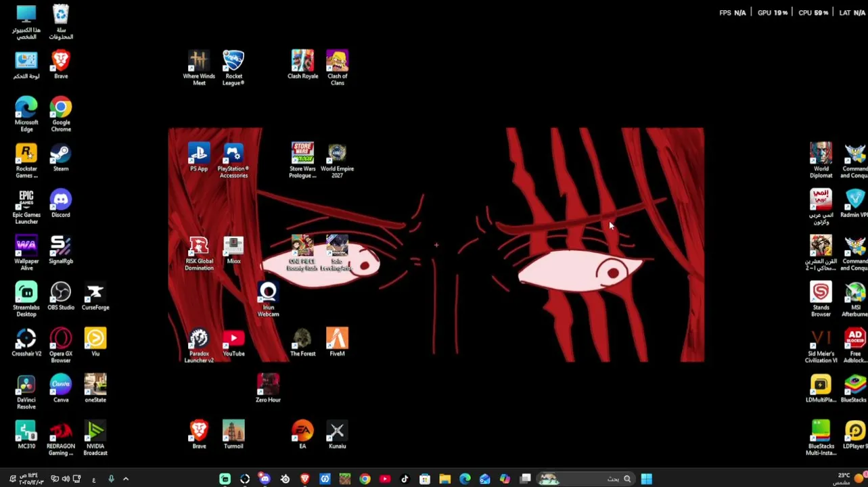Open the Arabic input language indicator
This screenshot has width=868, height=487.
click(x=93, y=479)
